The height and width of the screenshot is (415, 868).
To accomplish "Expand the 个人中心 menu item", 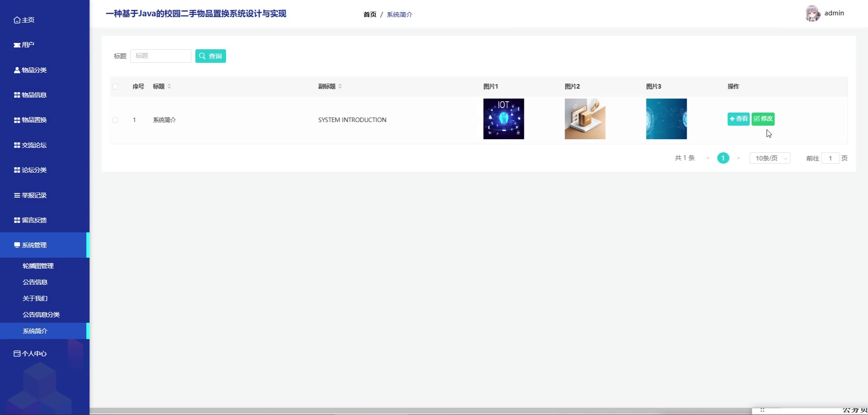I will click(45, 354).
